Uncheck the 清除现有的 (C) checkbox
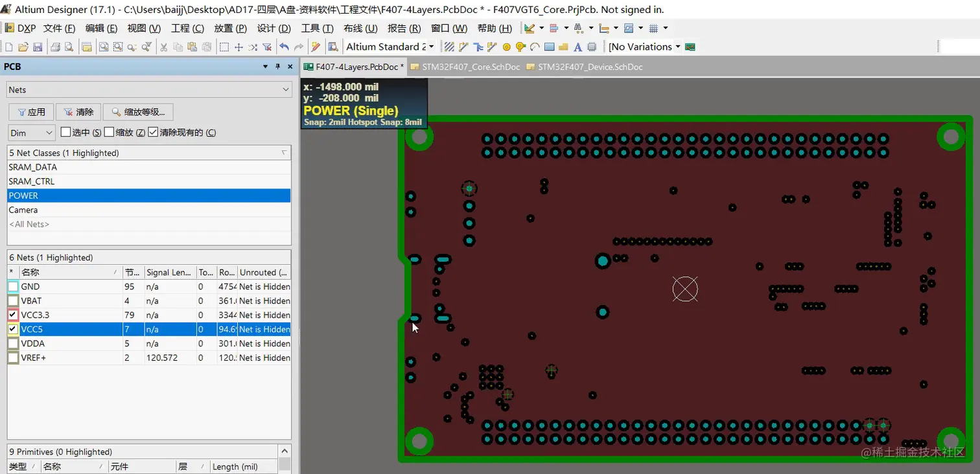 (153, 132)
